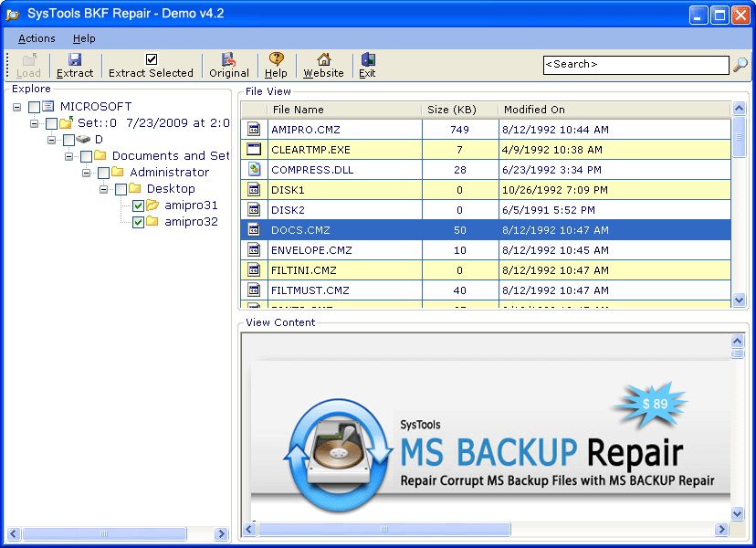Click inside the Search input field

pos(636,65)
